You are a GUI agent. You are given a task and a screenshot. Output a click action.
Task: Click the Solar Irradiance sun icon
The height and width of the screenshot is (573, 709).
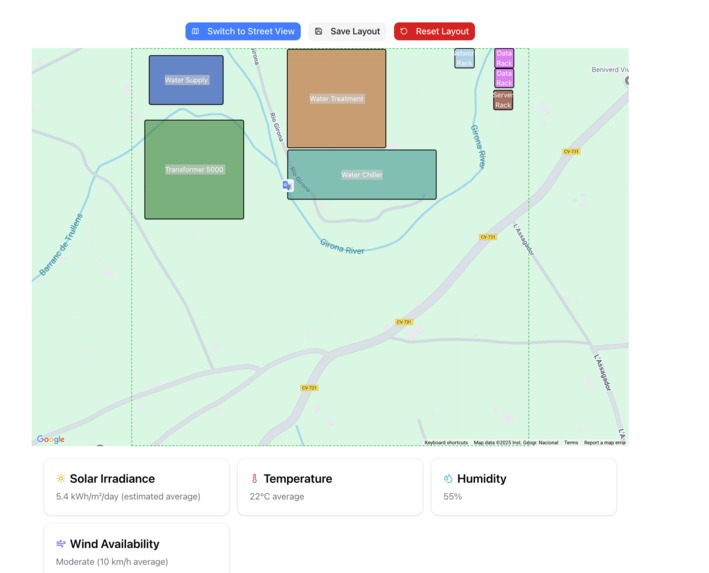click(61, 478)
